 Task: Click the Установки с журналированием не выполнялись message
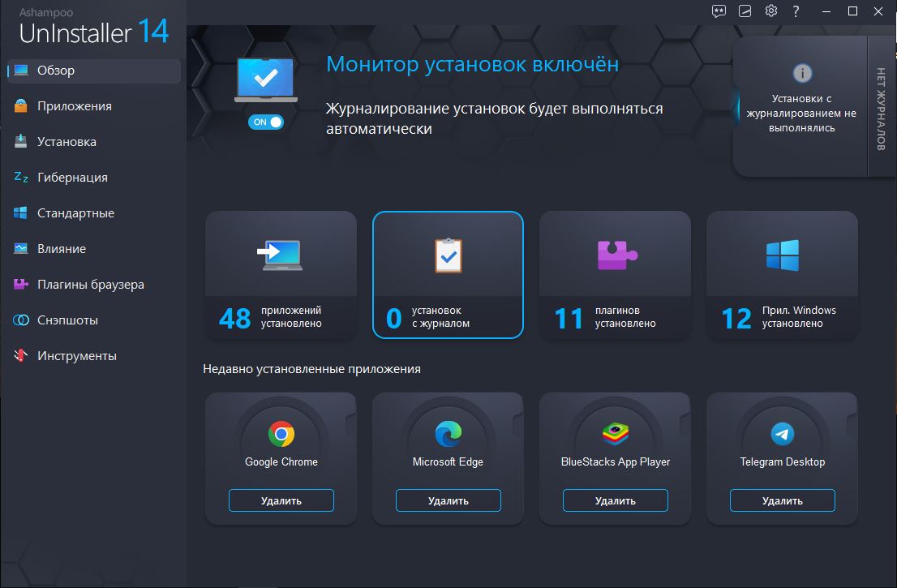pyautogui.click(x=801, y=114)
